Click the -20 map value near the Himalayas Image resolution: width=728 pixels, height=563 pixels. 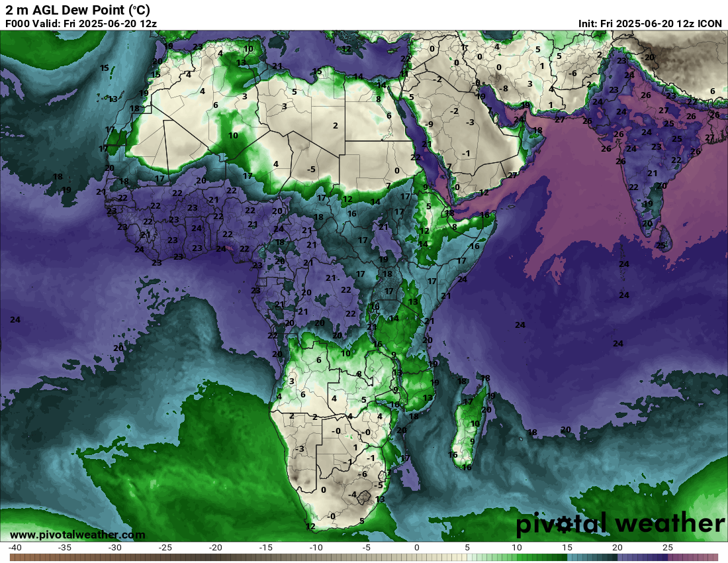648,57
